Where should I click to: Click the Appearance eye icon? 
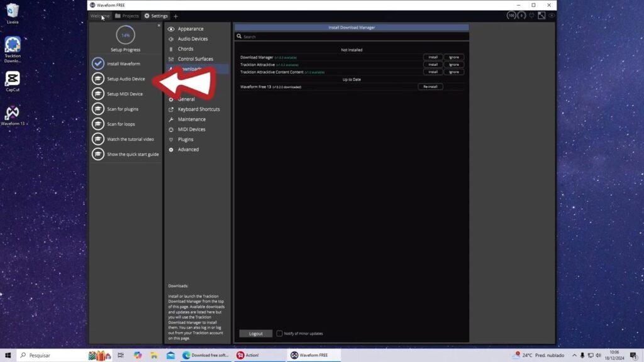click(x=171, y=29)
